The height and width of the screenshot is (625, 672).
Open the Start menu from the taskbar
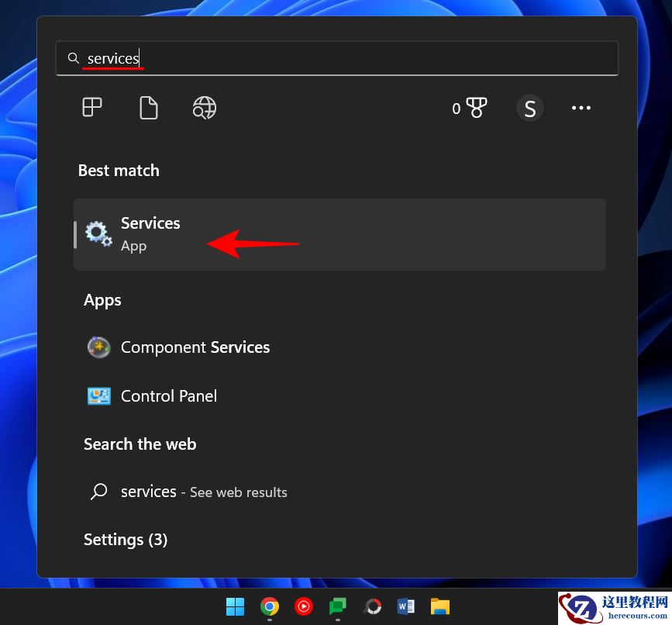[x=236, y=606]
